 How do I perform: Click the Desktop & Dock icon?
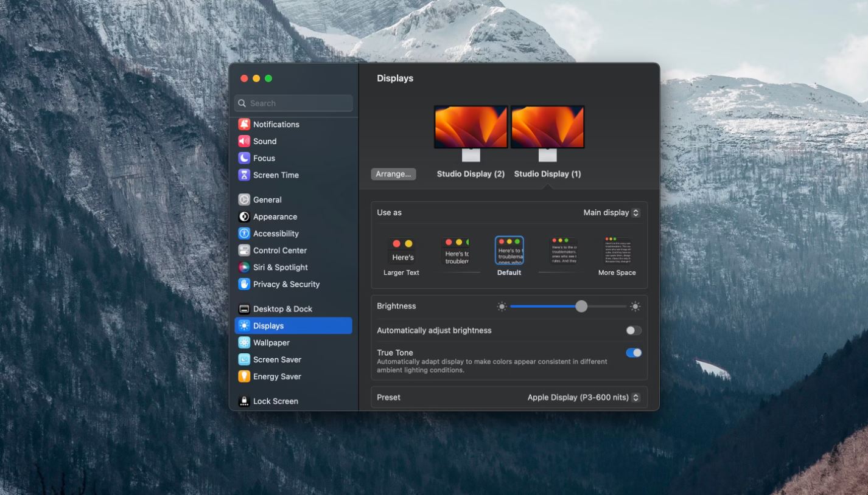(x=244, y=309)
